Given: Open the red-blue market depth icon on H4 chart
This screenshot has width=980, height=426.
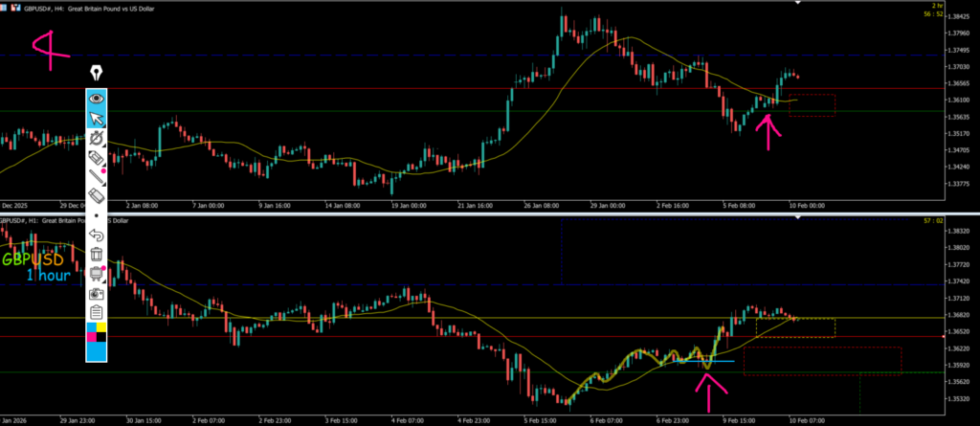Looking at the screenshot, I should pyautogui.click(x=15, y=6).
